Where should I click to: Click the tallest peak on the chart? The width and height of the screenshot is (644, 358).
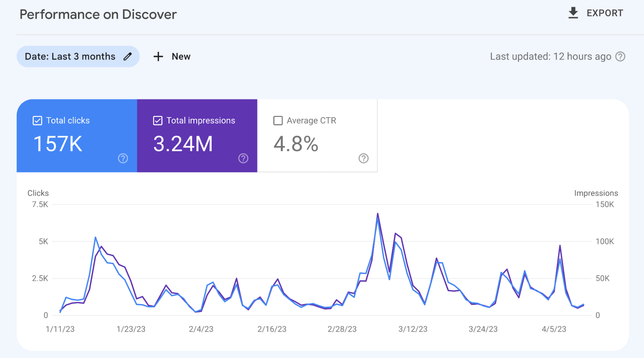click(378, 213)
